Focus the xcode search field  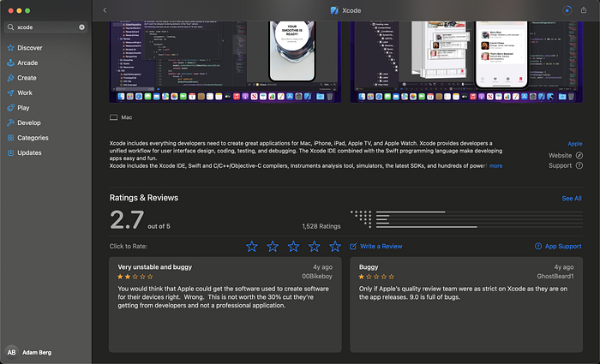46,27
